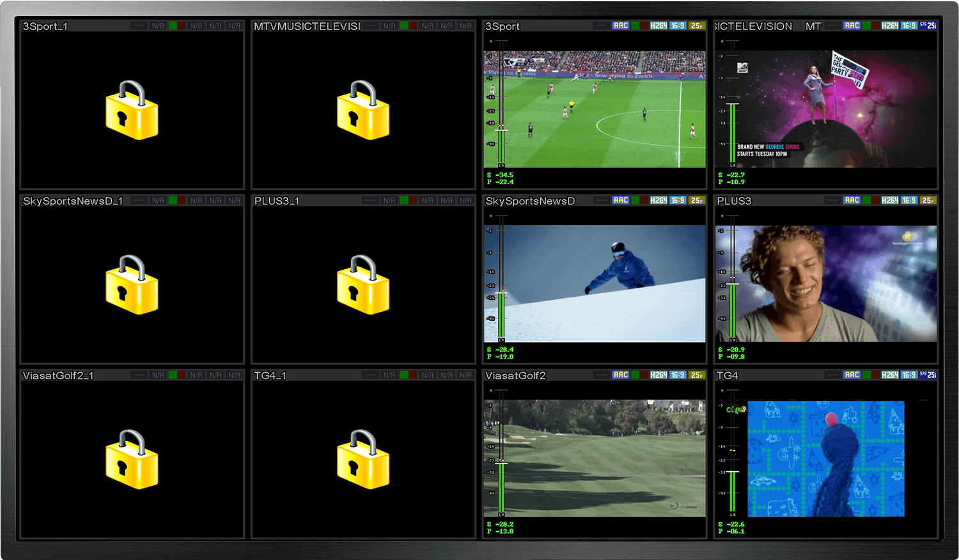Select the 16:9 badge on the SkySportsNewsD tile
959x560 pixels.
click(x=678, y=200)
